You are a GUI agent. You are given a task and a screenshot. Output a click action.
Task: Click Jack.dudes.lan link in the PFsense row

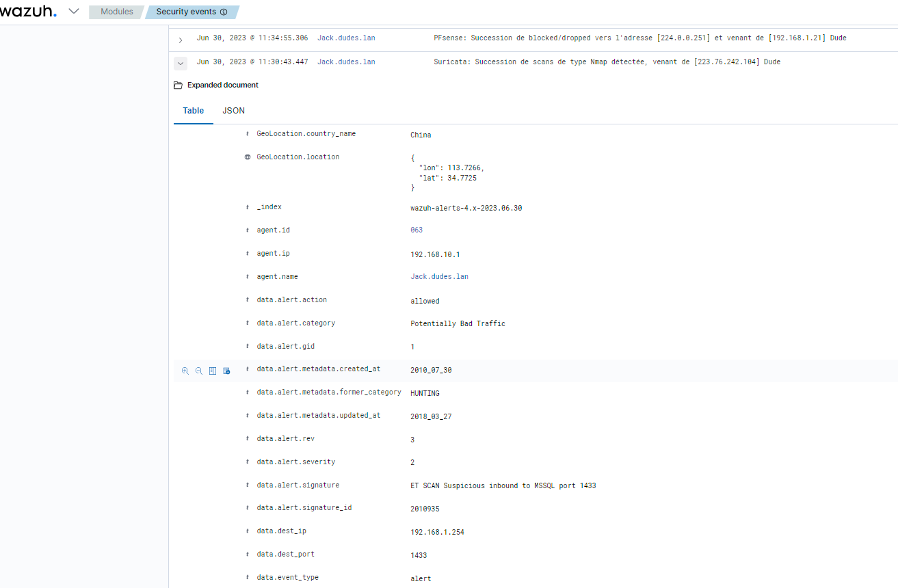point(346,38)
